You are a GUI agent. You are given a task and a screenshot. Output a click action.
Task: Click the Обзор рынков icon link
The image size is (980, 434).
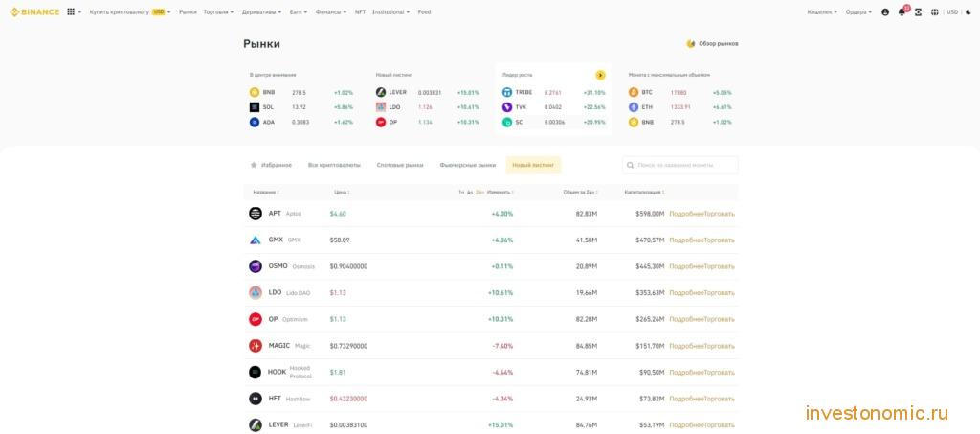pos(691,44)
